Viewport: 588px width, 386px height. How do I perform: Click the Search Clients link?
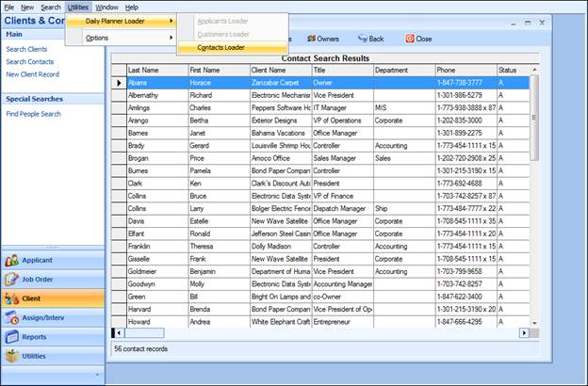[x=26, y=49]
